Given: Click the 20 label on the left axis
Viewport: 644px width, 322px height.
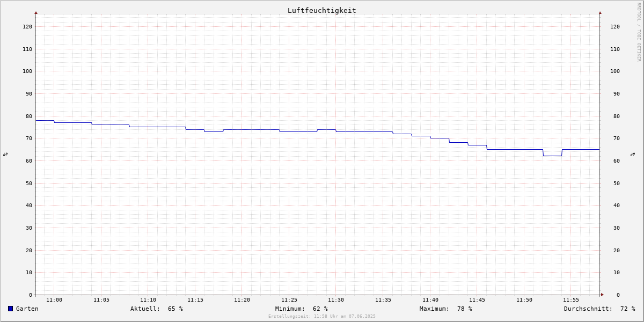Looking at the screenshot, I should point(29,250).
